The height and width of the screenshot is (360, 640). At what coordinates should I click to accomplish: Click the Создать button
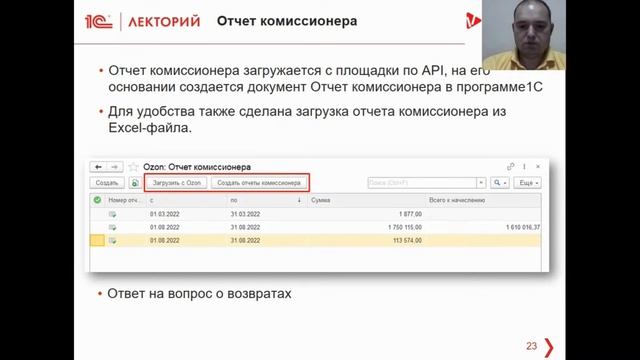107,183
